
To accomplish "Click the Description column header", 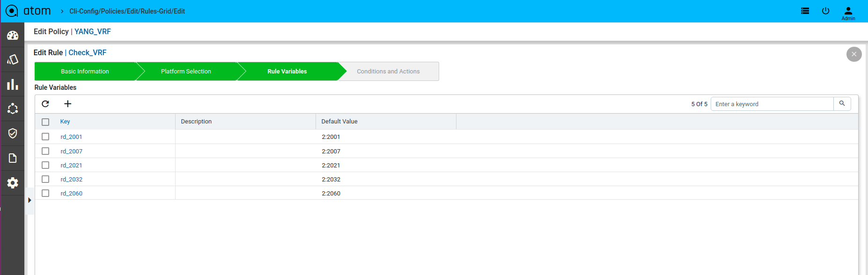I will [x=196, y=122].
